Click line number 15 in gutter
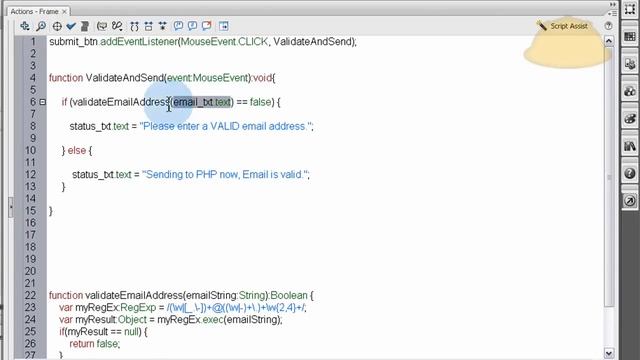 [x=31, y=211]
